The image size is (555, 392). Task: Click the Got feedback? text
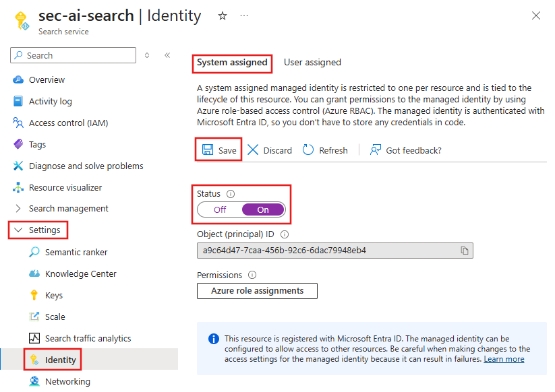pos(413,151)
